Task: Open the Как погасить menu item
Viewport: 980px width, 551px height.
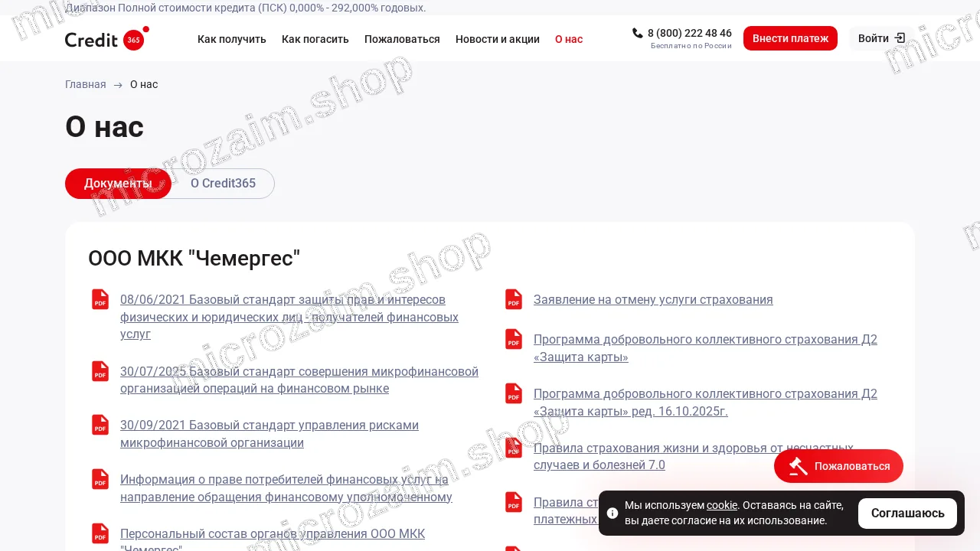Action: [315, 39]
